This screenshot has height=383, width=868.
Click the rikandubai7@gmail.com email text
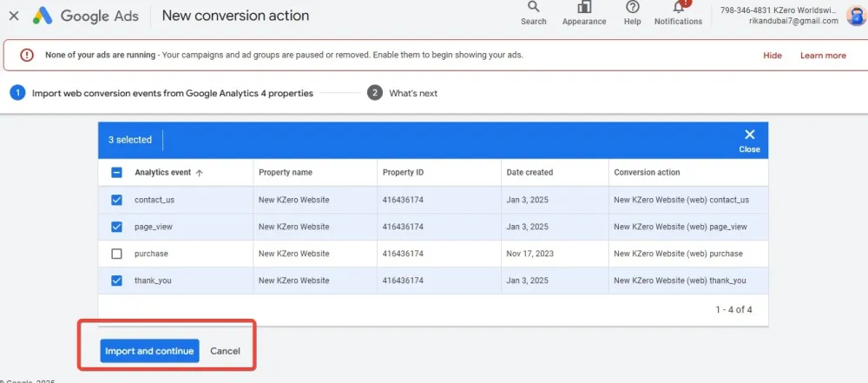click(x=794, y=21)
